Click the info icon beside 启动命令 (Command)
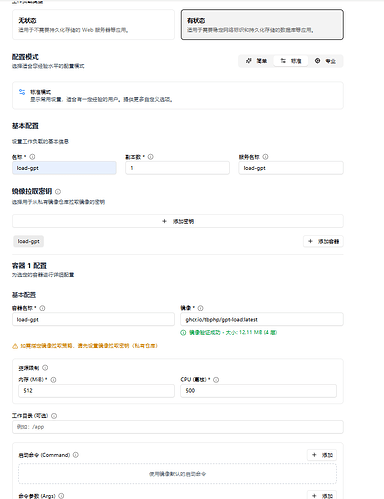Viewport: 384px width, 499px height. click(76, 455)
